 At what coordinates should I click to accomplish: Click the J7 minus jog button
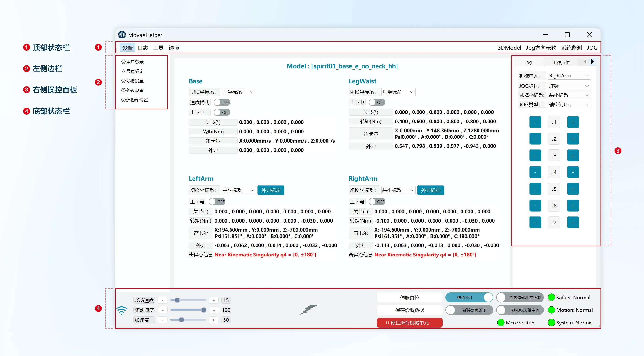click(535, 223)
